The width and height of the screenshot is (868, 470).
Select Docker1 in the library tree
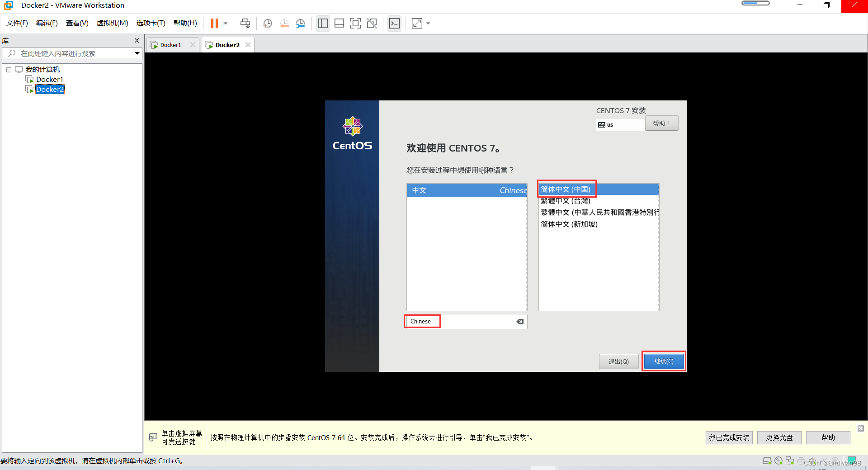tap(50, 80)
